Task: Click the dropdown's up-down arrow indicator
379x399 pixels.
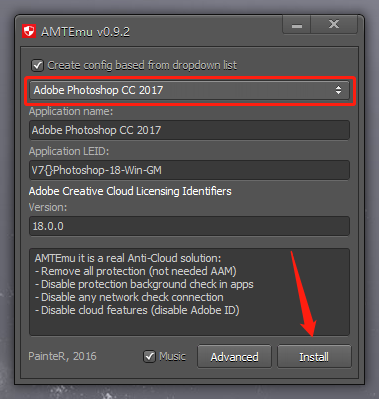Action: coord(338,90)
